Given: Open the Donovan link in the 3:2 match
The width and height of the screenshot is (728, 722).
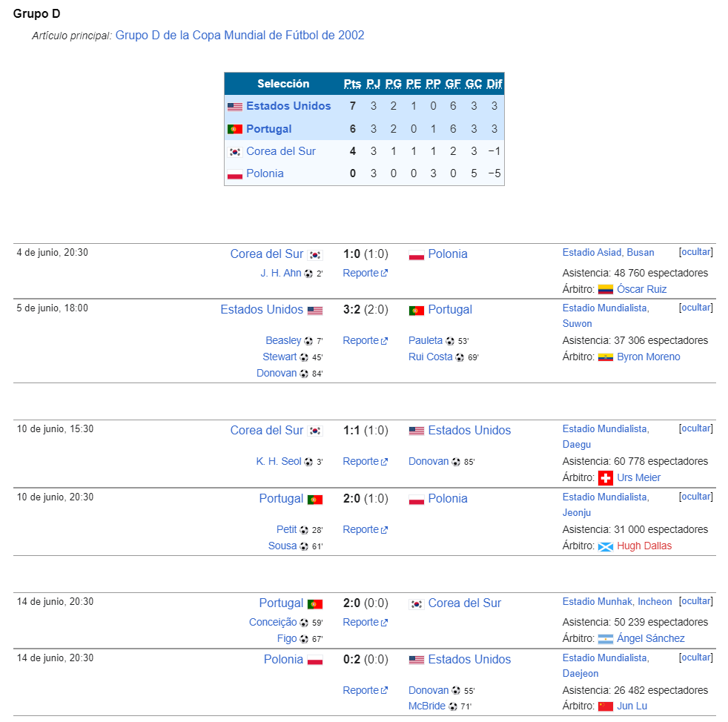Looking at the screenshot, I should (x=277, y=374).
